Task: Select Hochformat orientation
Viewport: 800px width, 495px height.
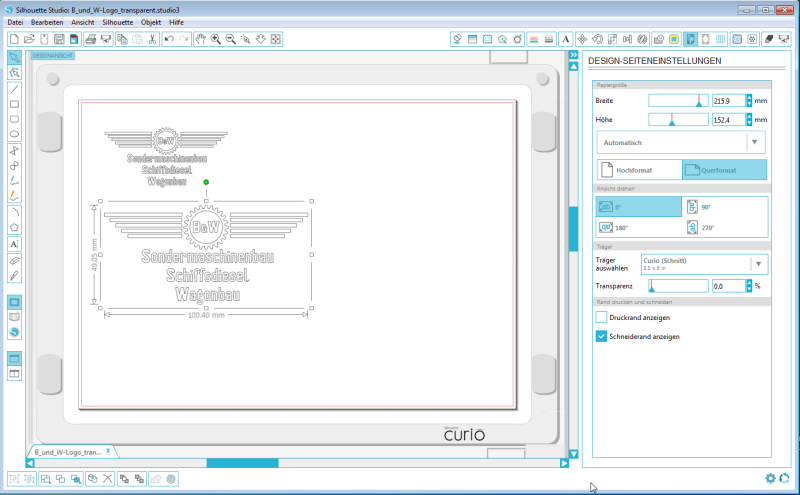Action: pyautogui.click(x=640, y=170)
